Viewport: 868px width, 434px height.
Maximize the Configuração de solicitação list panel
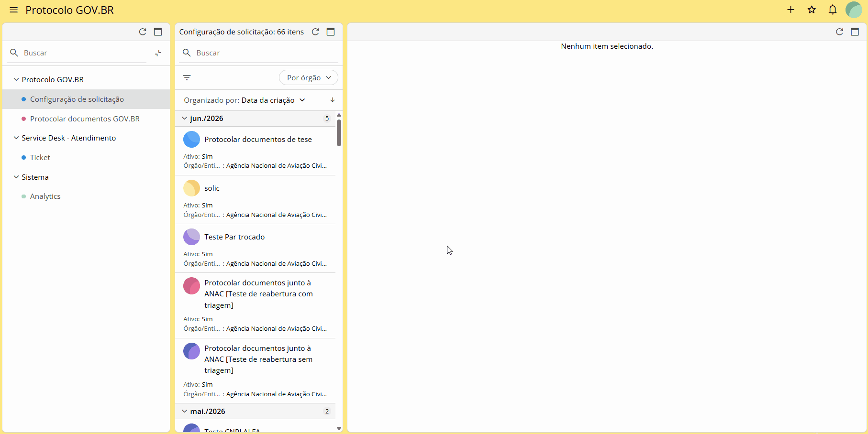click(x=331, y=32)
